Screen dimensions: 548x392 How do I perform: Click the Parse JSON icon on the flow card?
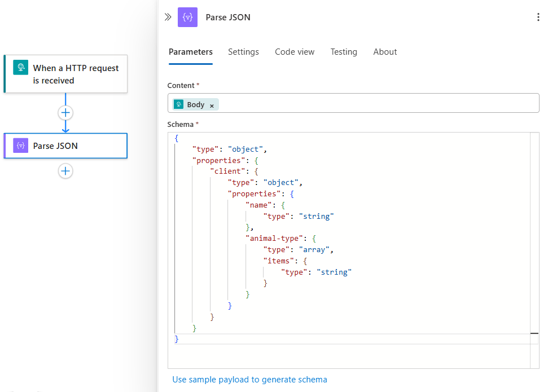[20, 145]
